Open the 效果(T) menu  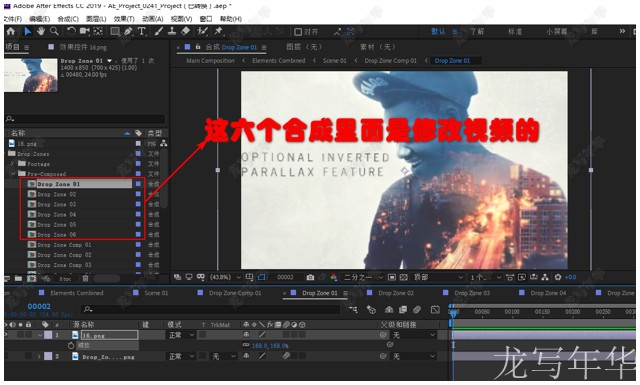(x=124, y=19)
